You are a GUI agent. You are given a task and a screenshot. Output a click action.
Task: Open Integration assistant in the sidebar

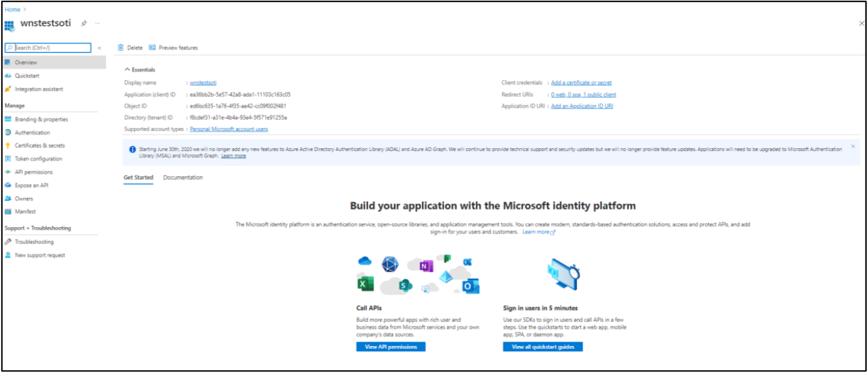pyautogui.click(x=38, y=89)
